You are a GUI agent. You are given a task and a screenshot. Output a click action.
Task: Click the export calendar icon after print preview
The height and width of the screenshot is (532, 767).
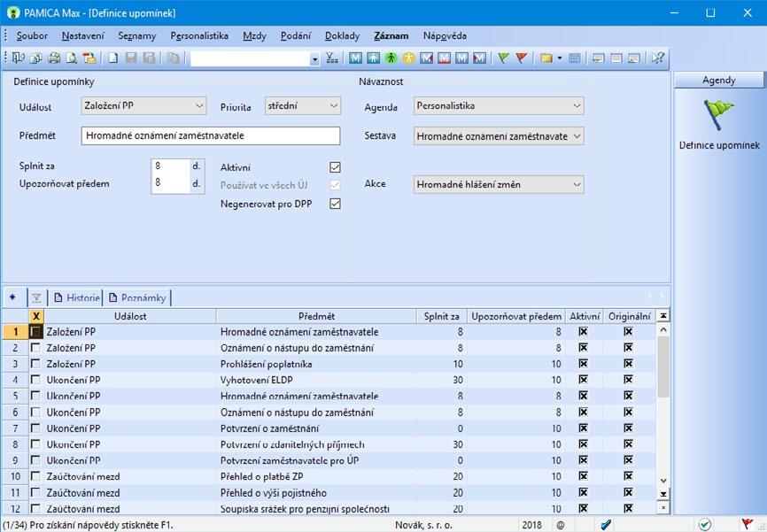(x=89, y=58)
